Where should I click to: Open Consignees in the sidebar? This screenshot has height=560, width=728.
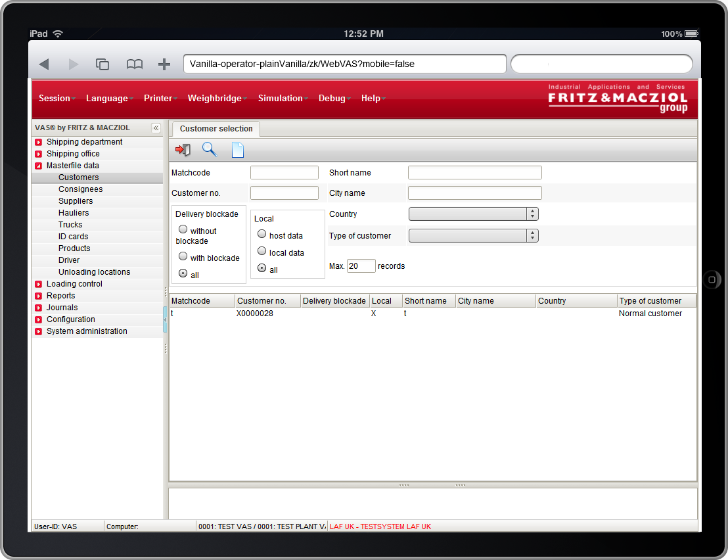pyautogui.click(x=80, y=189)
